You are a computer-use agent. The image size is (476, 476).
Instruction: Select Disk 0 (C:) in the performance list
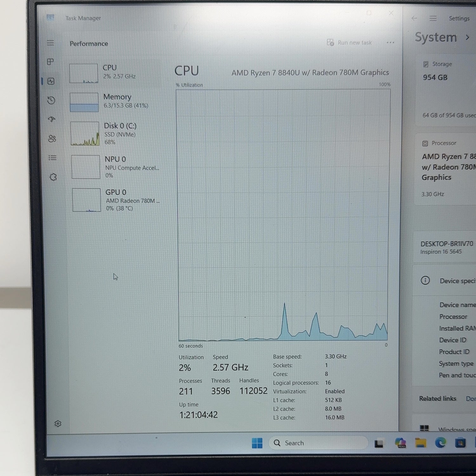click(117, 134)
